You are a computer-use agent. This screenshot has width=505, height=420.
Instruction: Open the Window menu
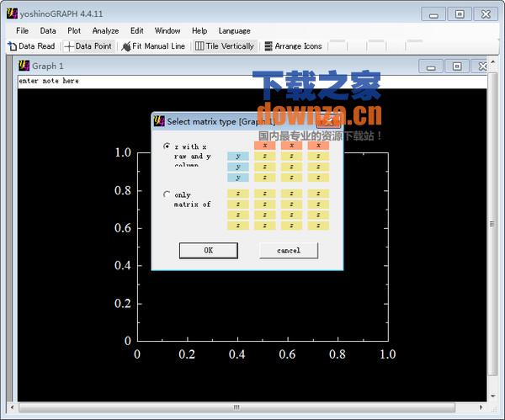[167, 31]
